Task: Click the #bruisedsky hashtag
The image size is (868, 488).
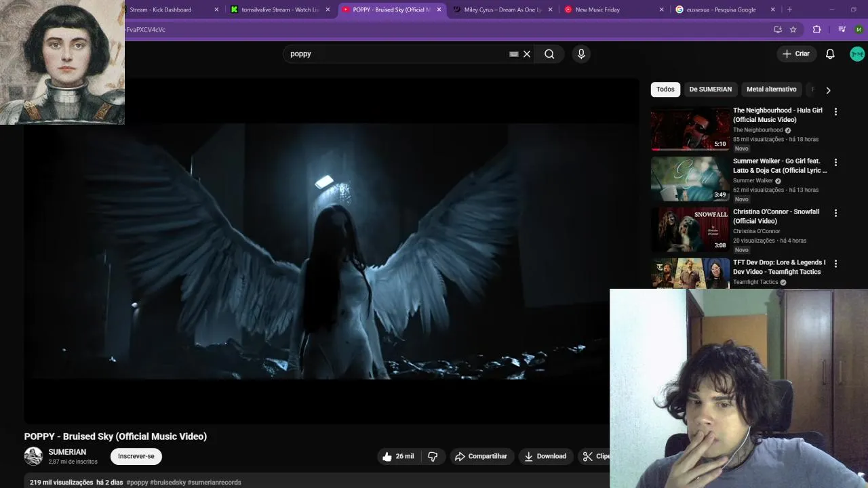Action: [167, 483]
